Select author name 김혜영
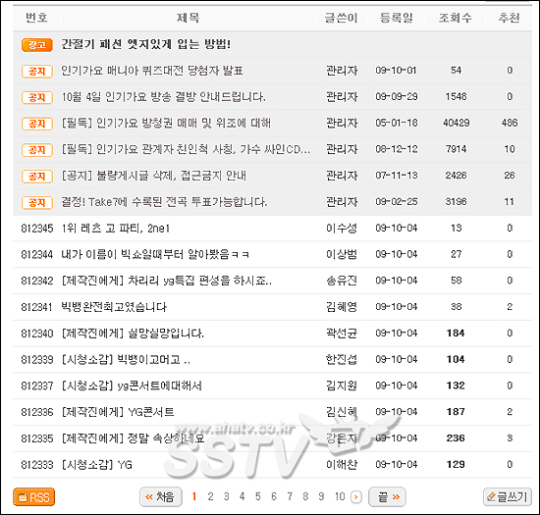The height and width of the screenshot is (515, 540). [342, 307]
